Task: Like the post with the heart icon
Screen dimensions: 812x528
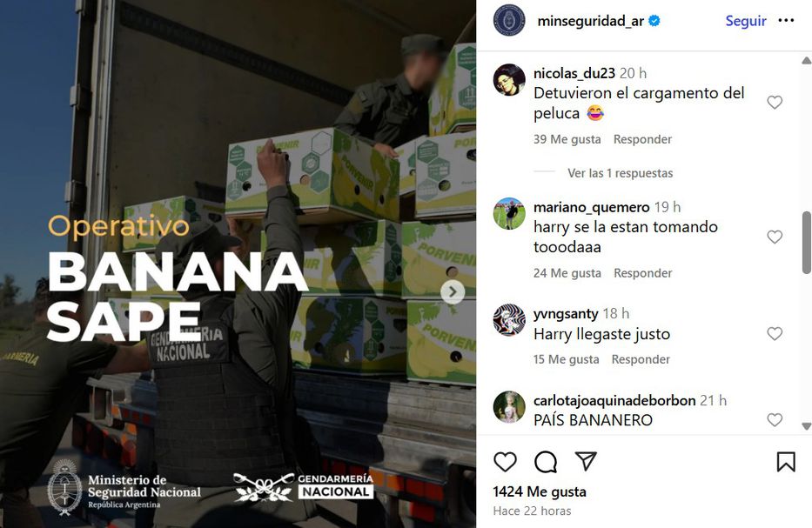Action: coord(505,461)
